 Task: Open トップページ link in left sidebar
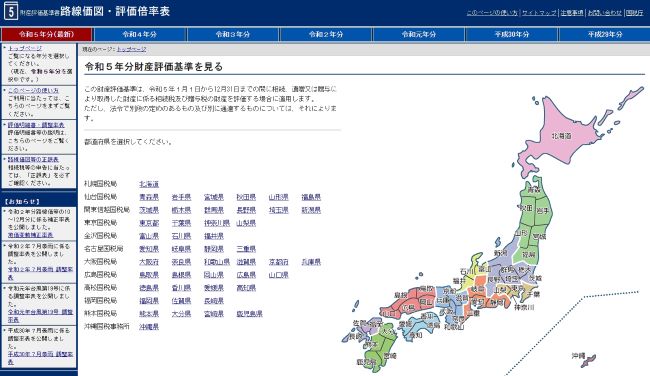25,48
